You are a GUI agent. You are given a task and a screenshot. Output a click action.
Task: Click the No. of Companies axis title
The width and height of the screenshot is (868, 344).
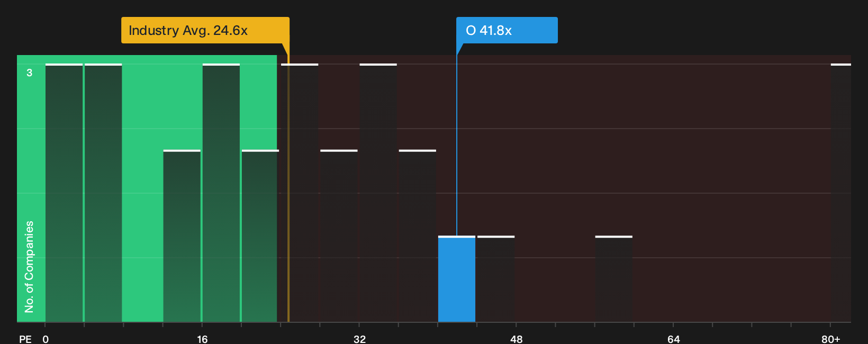[x=29, y=267]
